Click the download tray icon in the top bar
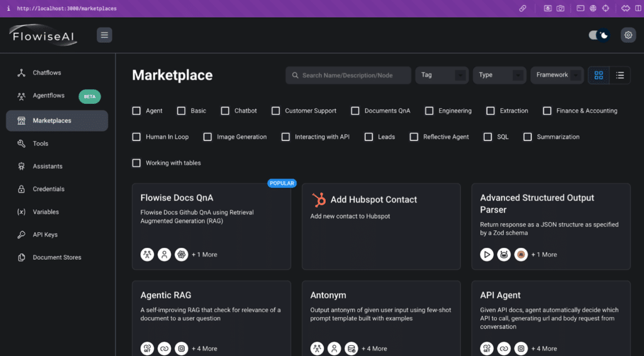 click(548, 8)
